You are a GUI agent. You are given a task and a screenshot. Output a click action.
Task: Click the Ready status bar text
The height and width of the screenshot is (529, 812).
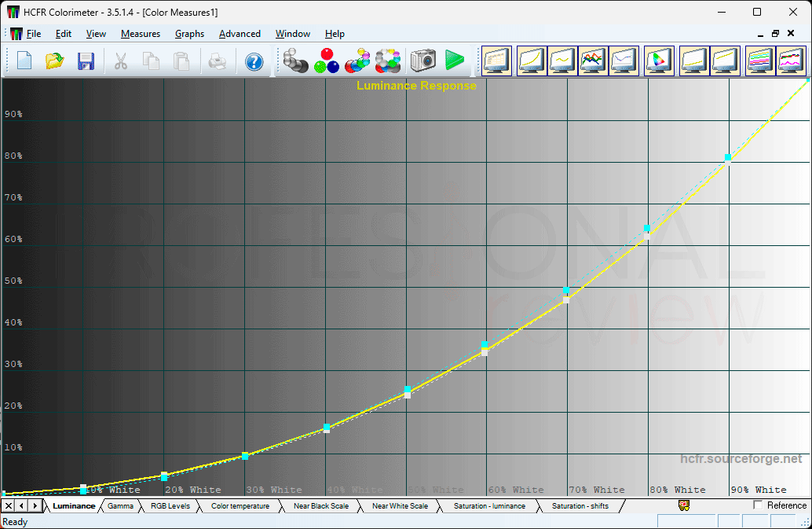[x=15, y=522]
